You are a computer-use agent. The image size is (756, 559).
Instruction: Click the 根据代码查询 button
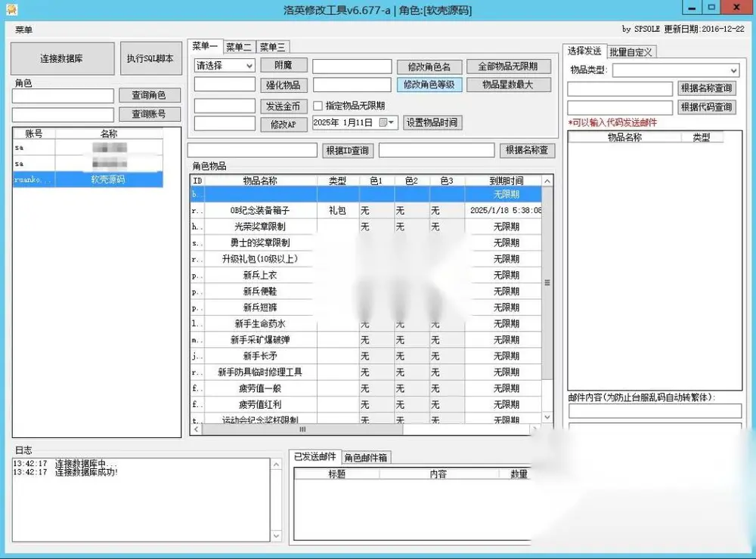[x=706, y=107]
